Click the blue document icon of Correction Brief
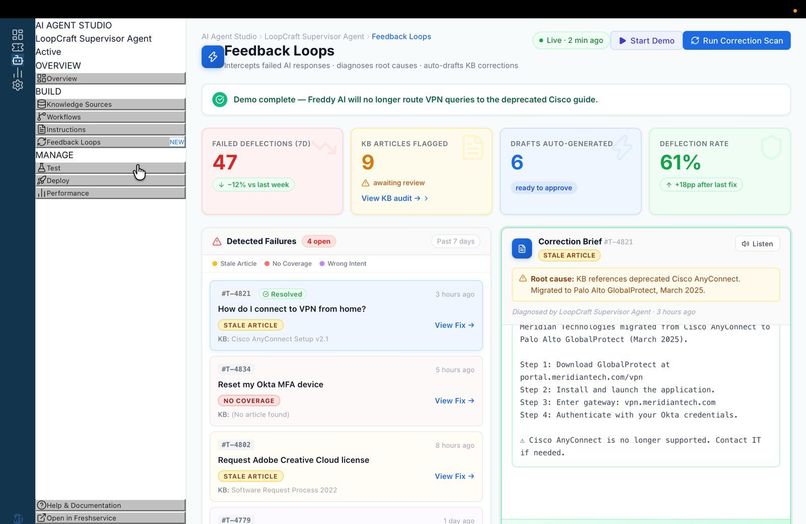 [522, 248]
